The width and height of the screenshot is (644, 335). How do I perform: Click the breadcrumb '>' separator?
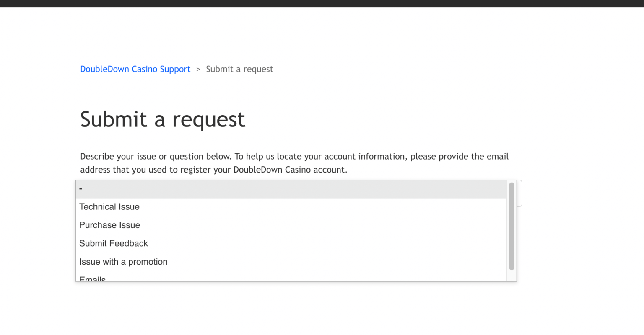198,70
